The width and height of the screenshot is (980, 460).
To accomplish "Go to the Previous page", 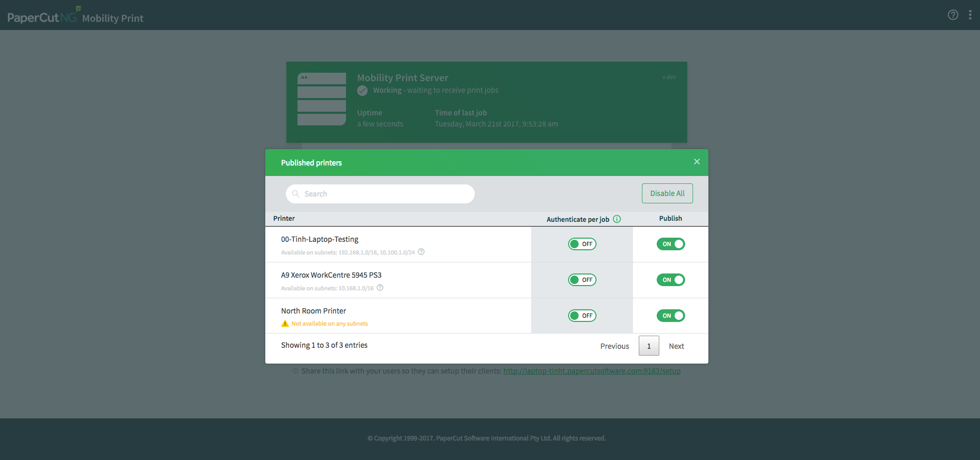I will [614, 346].
